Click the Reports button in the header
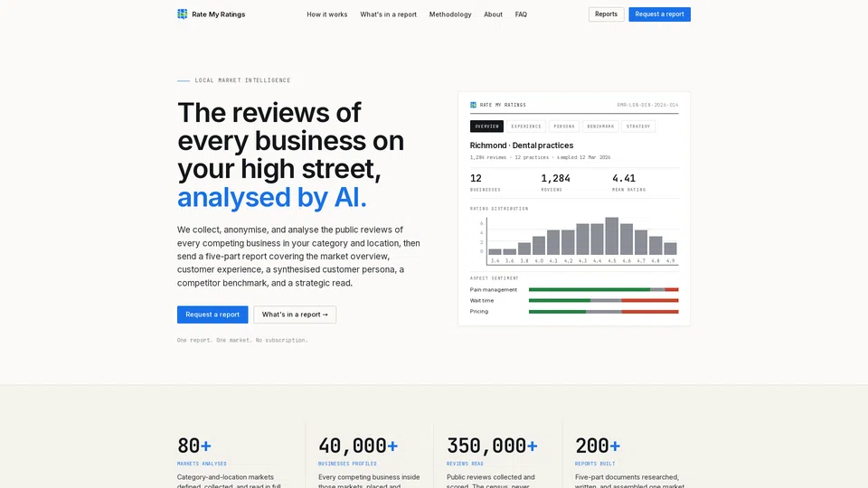 coord(606,14)
